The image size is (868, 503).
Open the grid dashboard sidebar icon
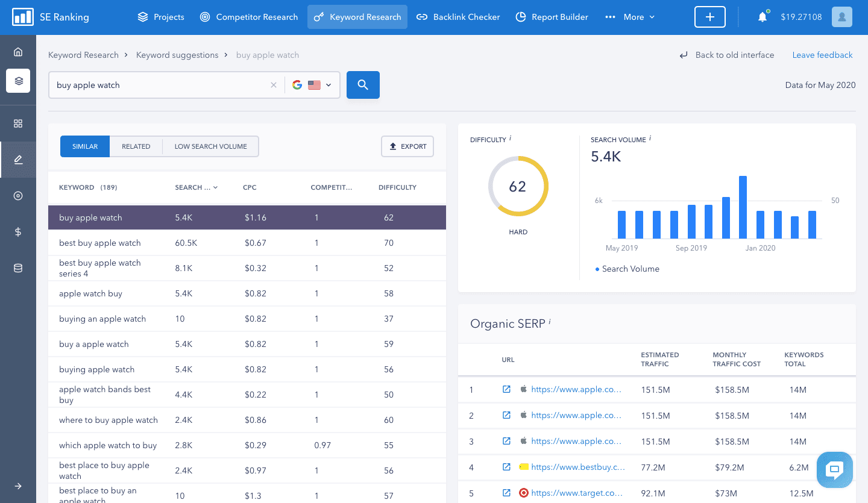click(x=18, y=123)
